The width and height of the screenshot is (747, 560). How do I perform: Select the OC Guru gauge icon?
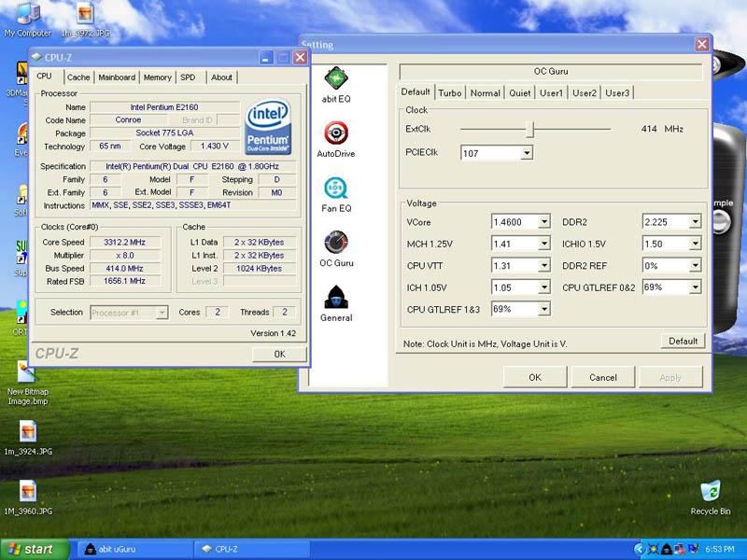pos(336,243)
